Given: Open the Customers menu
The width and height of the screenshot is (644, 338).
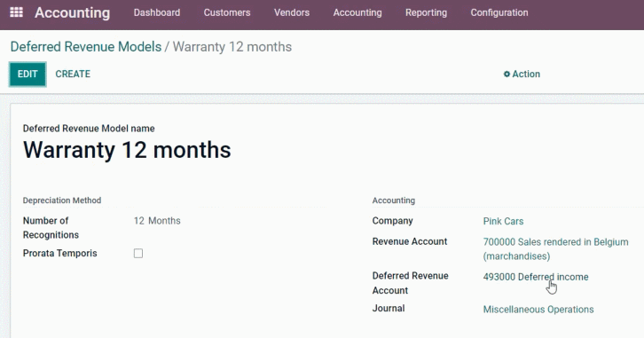Looking at the screenshot, I should (x=227, y=12).
